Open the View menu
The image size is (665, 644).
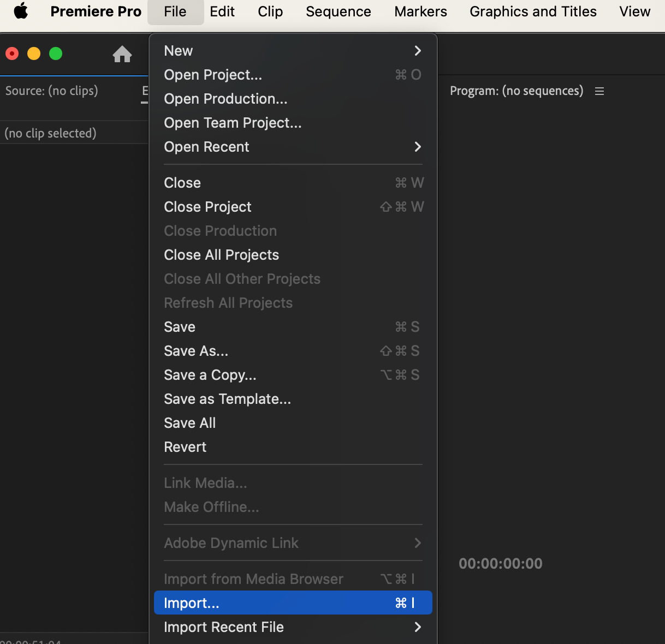point(634,11)
